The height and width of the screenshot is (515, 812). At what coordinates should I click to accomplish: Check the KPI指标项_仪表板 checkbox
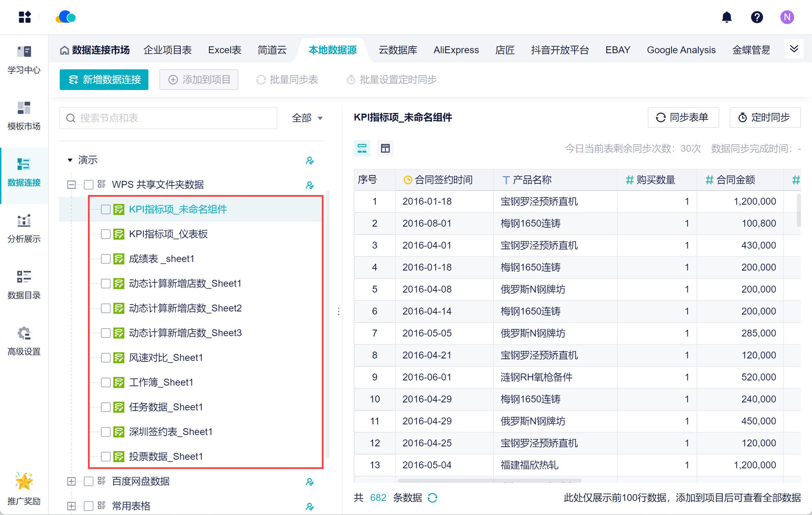(x=106, y=234)
